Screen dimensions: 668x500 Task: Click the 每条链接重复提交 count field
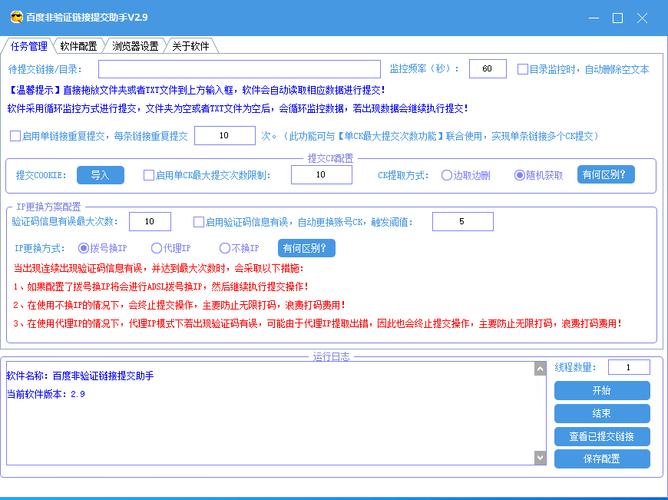225,135
